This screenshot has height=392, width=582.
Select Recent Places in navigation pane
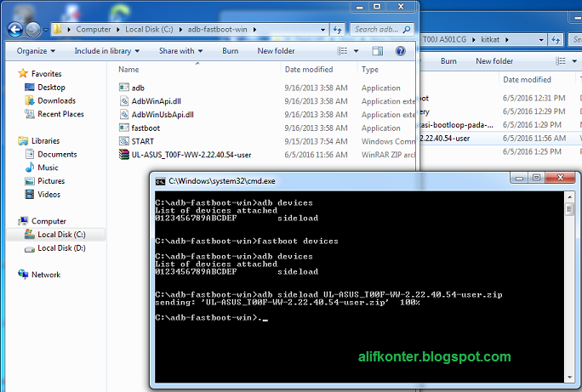pos(60,114)
